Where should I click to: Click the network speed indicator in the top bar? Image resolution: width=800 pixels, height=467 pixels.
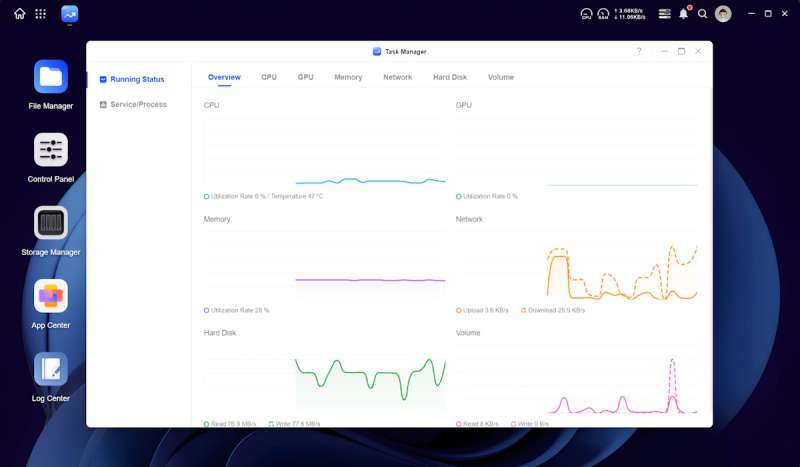point(630,14)
